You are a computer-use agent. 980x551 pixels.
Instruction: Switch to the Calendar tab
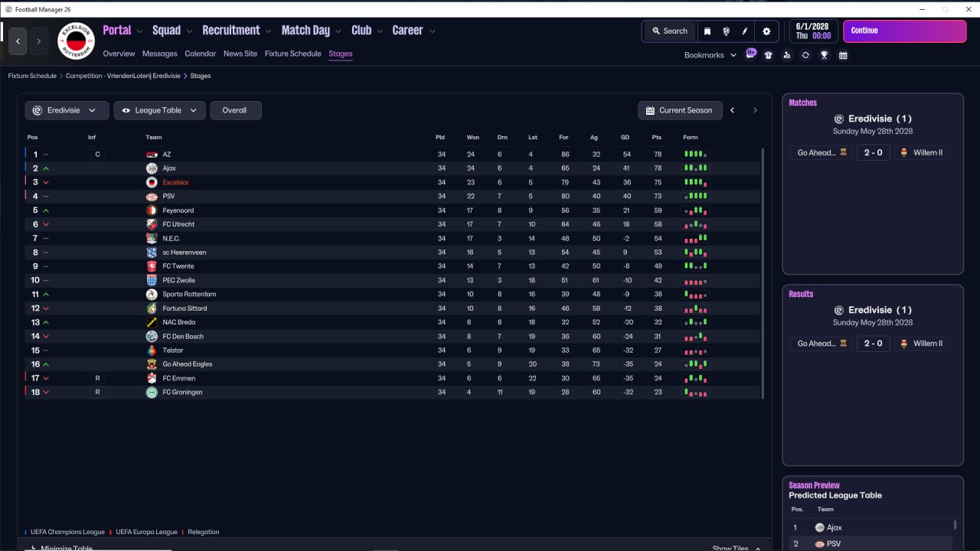(201, 54)
